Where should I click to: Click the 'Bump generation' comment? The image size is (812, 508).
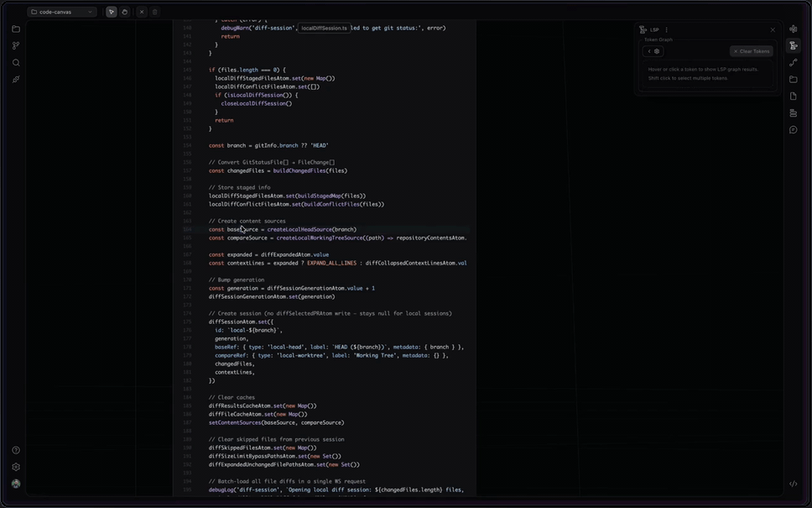tap(237, 280)
